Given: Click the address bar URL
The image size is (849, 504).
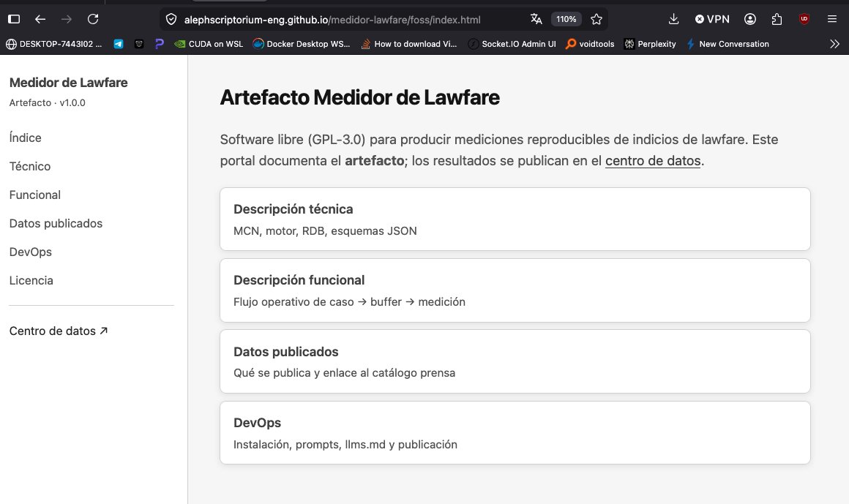Looking at the screenshot, I should [x=332, y=20].
